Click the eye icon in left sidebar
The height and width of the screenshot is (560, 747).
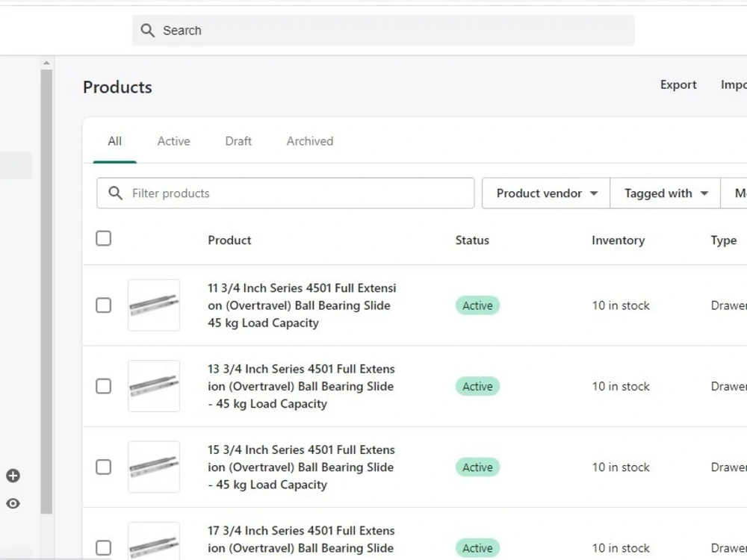pyautogui.click(x=13, y=503)
